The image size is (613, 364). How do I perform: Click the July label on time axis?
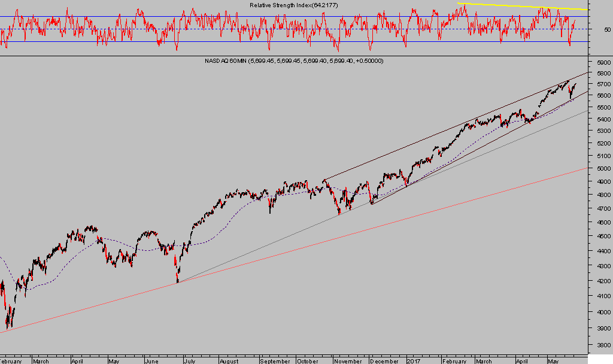click(x=190, y=361)
